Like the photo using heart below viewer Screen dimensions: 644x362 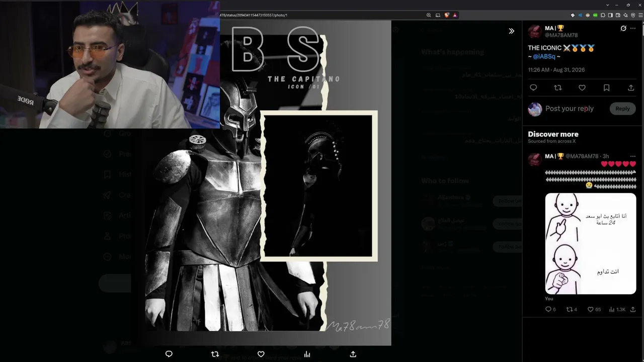pos(261,354)
